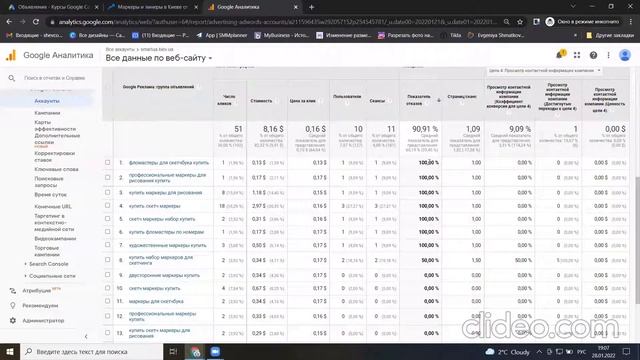The height and width of the screenshot is (360, 640).
Task: Click the row 1 'фломастеры для скетчбука купить' link
Action: tap(169, 162)
